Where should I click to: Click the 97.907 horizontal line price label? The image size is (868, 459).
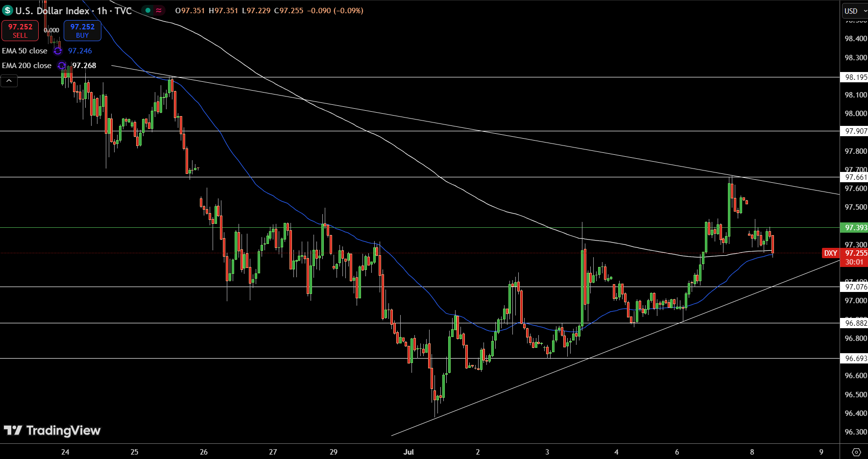pos(854,131)
